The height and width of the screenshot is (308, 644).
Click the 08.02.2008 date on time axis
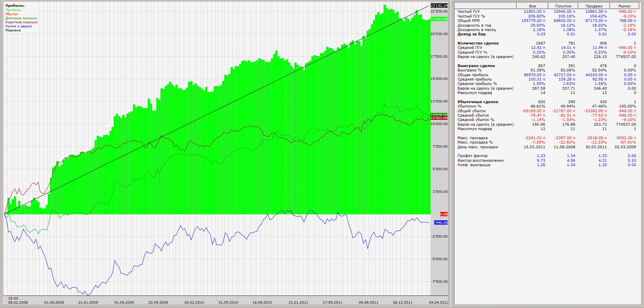pos(18,303)
